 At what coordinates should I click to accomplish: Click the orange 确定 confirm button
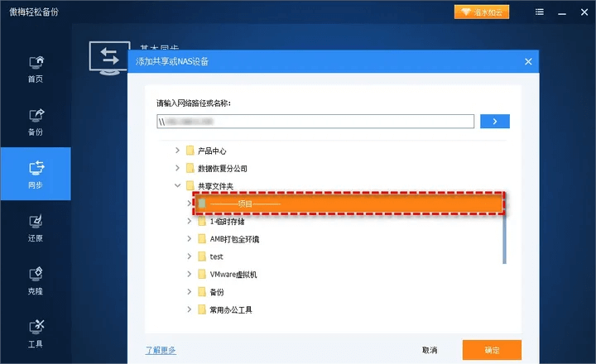pos(492,350)
